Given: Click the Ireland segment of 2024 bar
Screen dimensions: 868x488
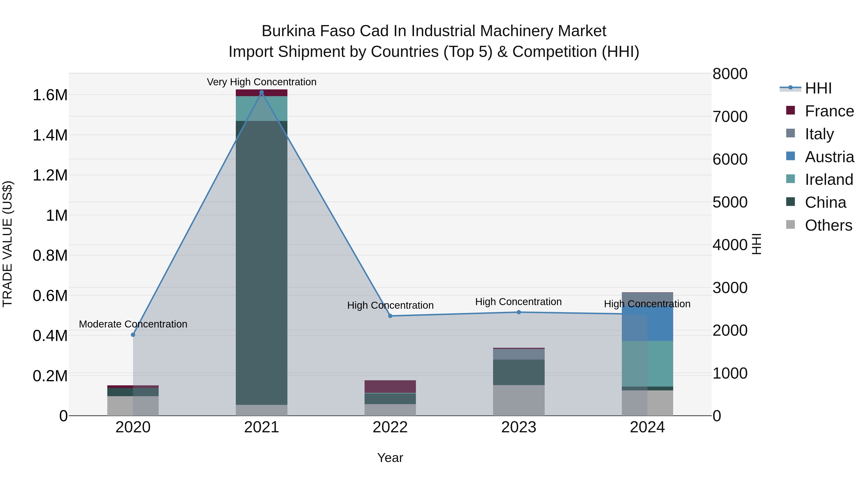Looking at the screenshot, I should (x=647, y=364).
